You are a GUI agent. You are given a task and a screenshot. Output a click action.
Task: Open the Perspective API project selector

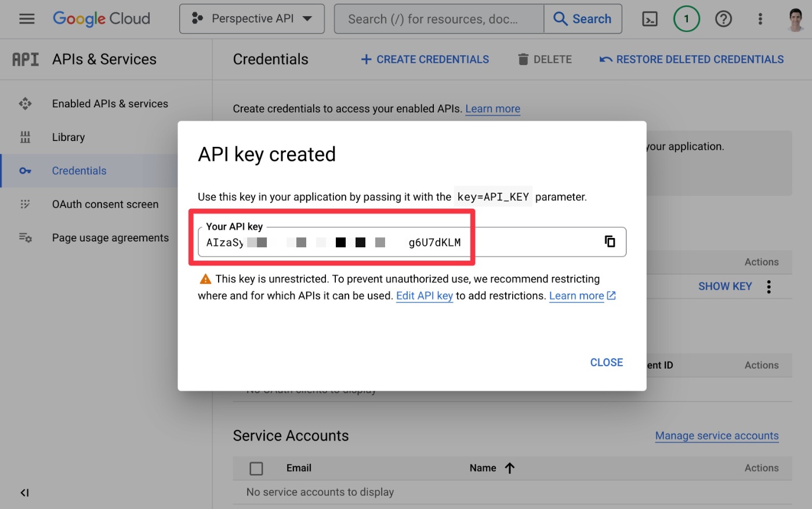coord(252,19)
